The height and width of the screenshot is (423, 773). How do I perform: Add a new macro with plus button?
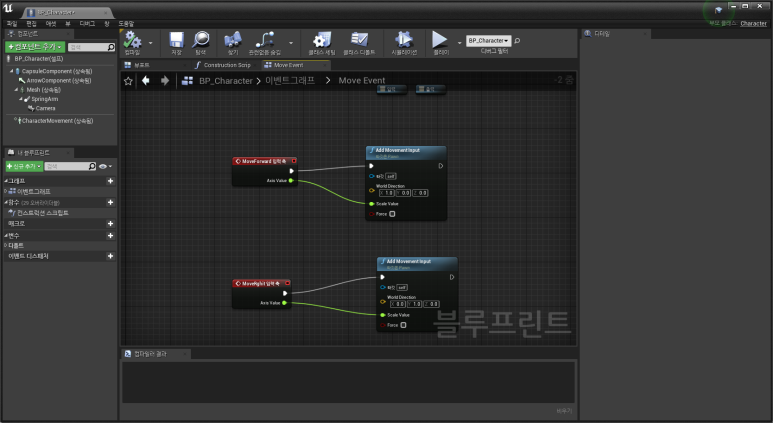pos(110,223)
